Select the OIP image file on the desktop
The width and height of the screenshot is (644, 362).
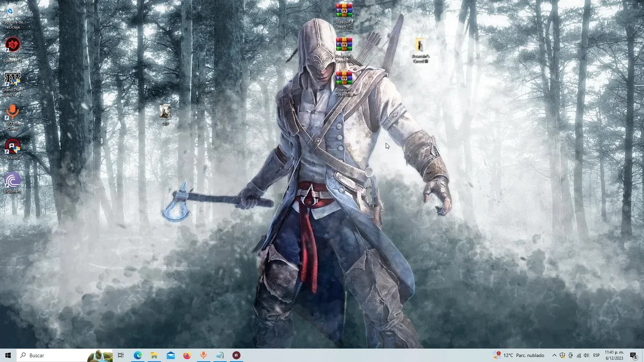165,115
